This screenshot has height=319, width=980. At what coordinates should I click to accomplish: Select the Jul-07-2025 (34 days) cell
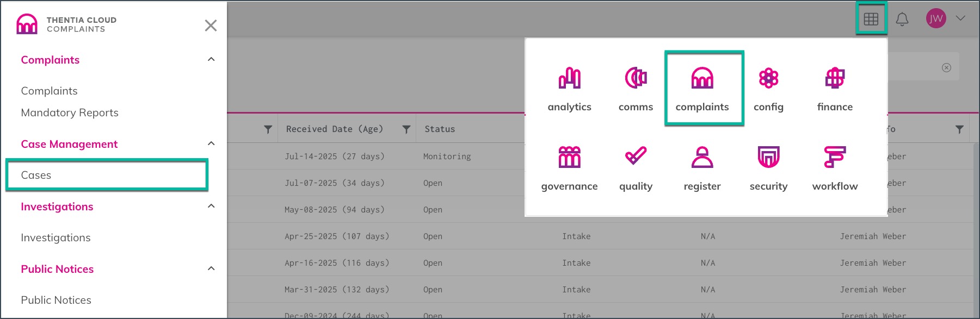coord(335,183)
